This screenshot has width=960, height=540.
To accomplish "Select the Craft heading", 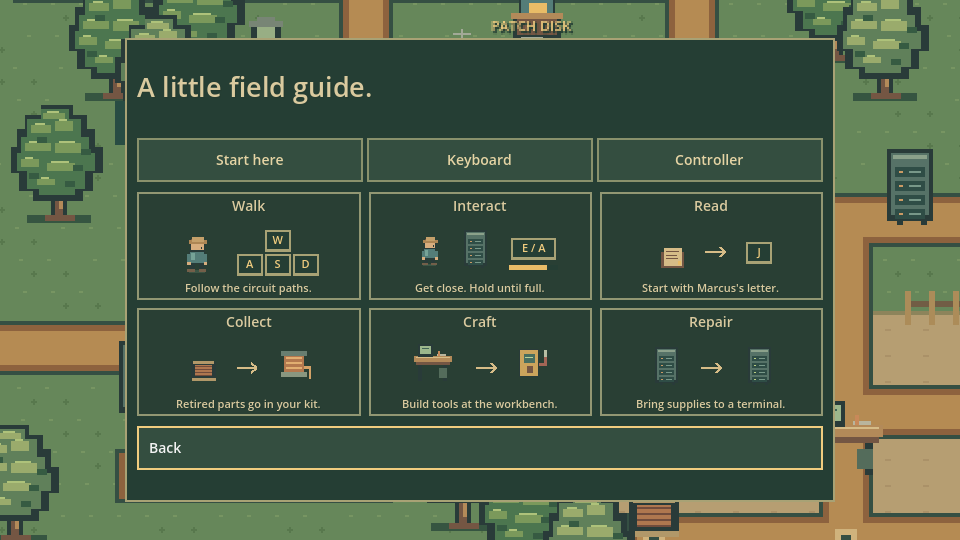I will tap(479, 321).
